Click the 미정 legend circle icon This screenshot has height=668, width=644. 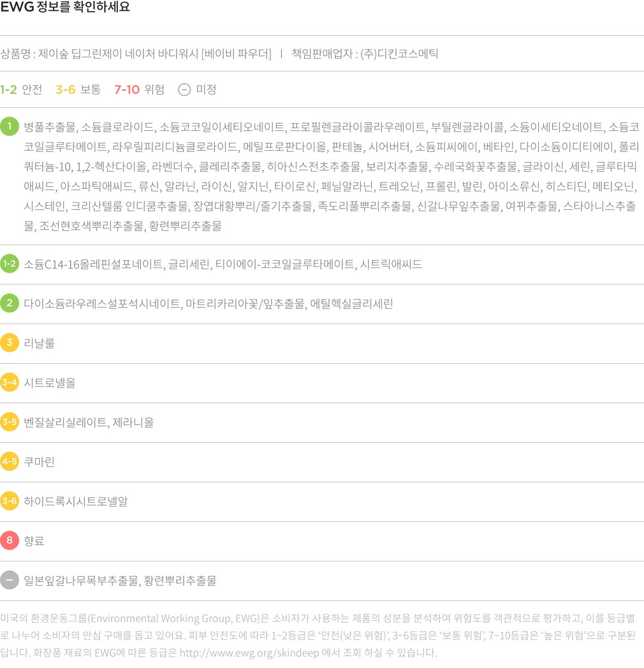184,89
